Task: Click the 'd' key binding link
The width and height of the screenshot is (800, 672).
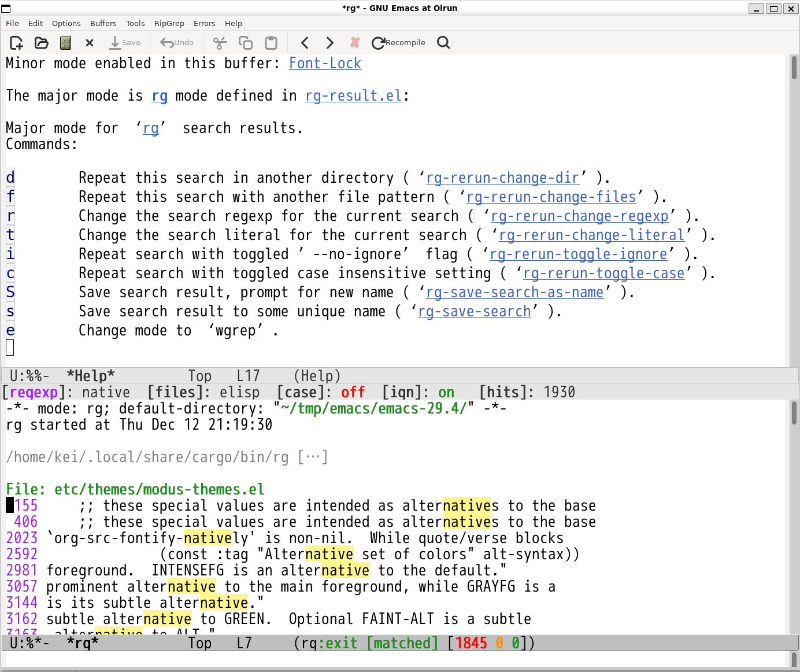Action: click(10, 178)
